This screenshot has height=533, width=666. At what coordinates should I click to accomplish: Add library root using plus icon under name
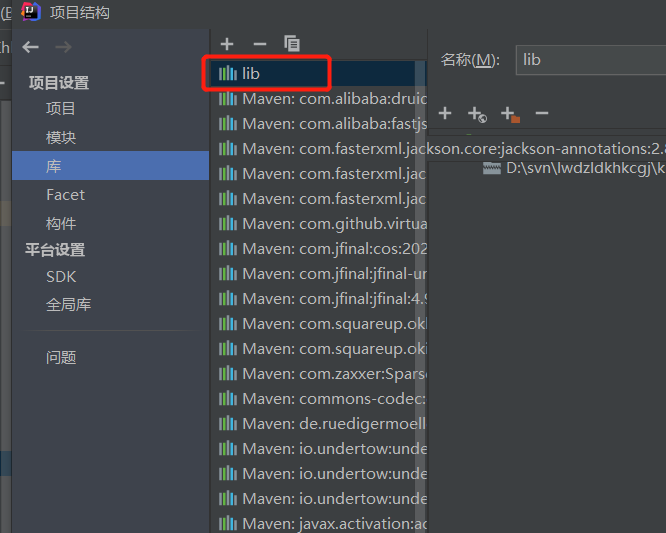coord(445,113)
